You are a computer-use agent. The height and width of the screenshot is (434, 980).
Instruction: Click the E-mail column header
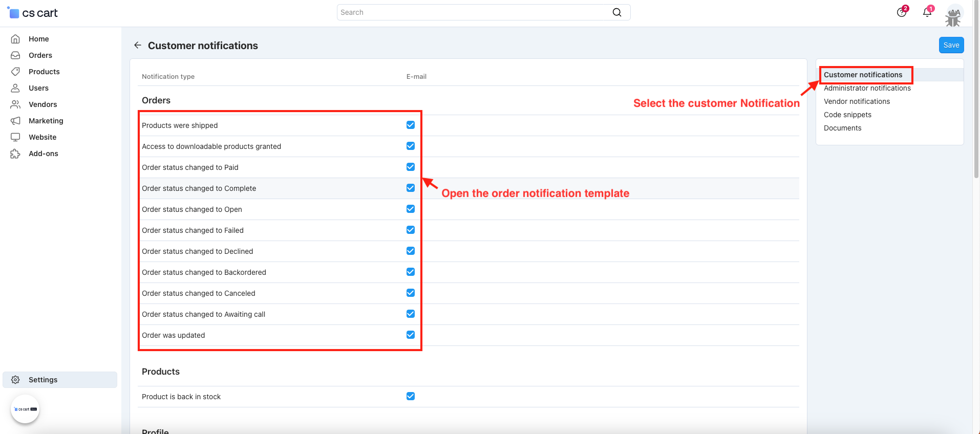click(x=416, y=76)
